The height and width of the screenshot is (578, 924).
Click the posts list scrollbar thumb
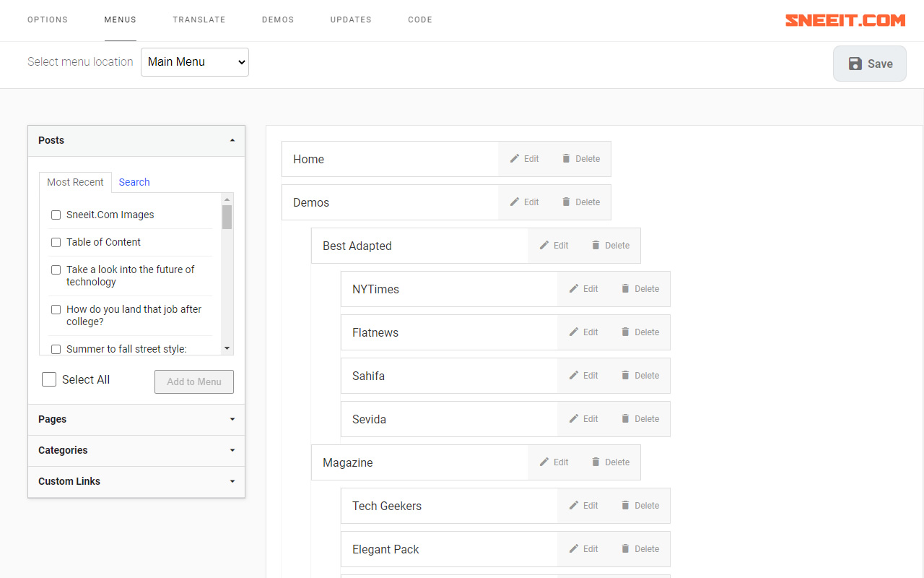pos(227,217)
